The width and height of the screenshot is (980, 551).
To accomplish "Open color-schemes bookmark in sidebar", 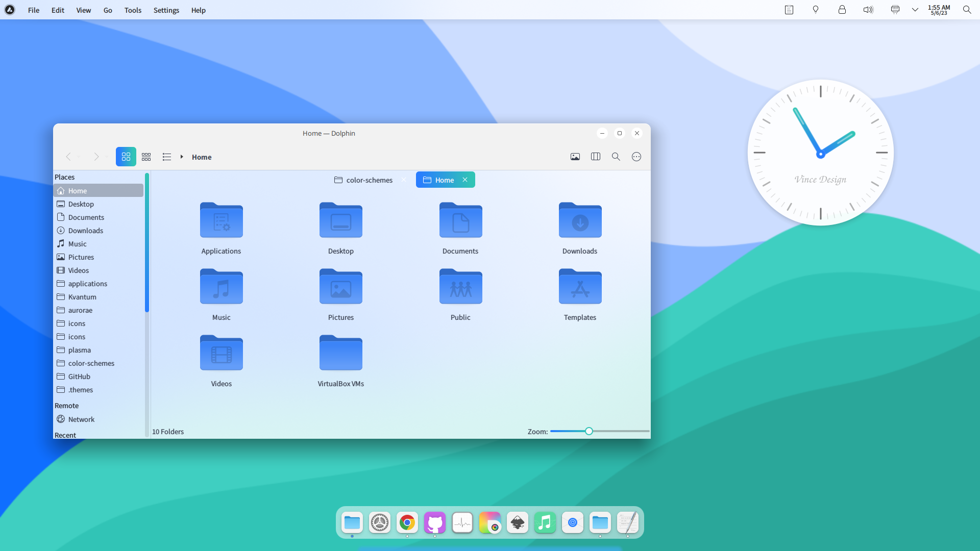I will pos(99,363).
